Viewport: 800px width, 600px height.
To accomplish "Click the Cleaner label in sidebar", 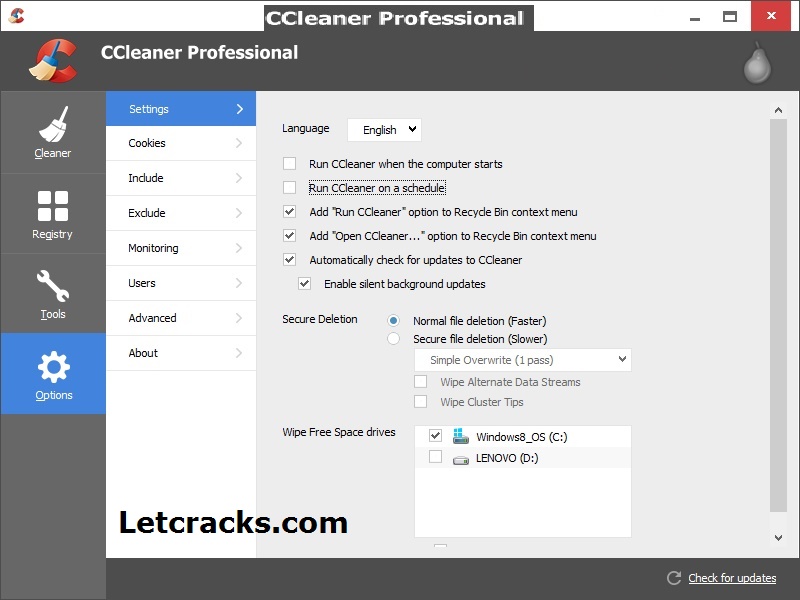I will pos(53,153).
